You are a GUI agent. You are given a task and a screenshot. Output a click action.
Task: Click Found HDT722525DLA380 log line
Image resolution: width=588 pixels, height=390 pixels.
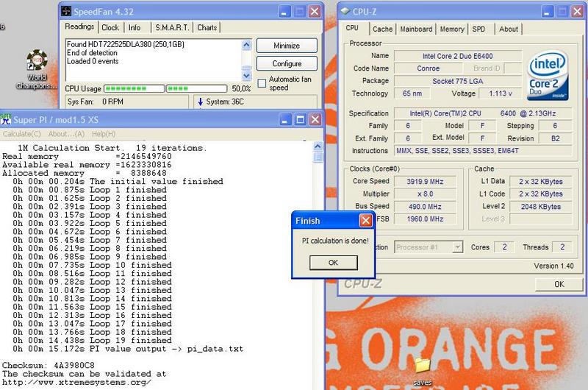click(x=125, y=44)
